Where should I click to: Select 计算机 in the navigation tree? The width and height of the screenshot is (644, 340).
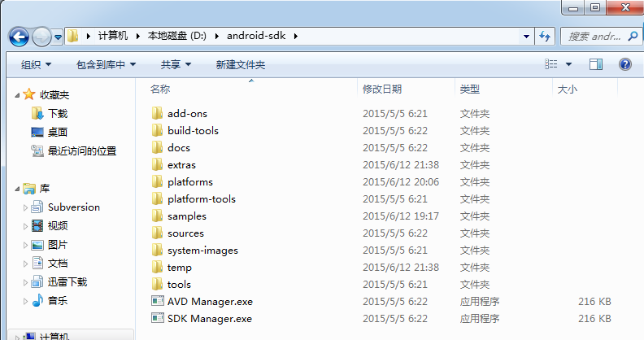click(54, 336)
